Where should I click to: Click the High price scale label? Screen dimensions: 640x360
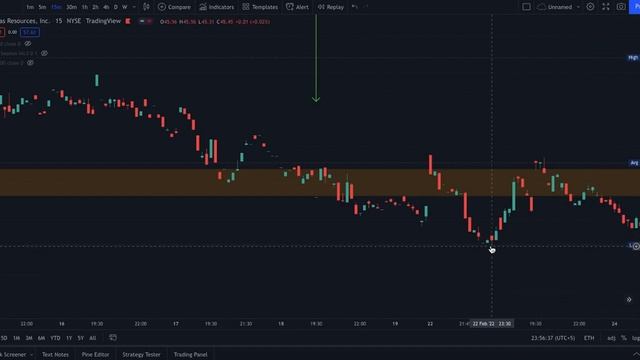click(633, 58)
